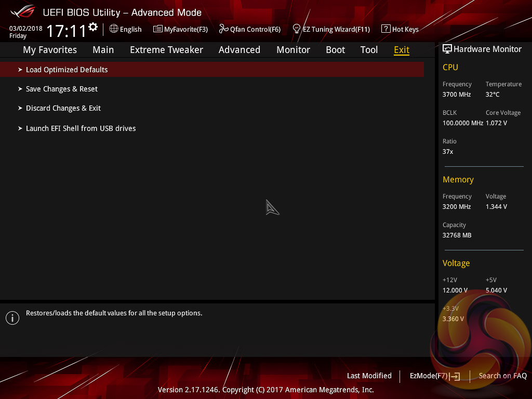Switch to the Boot tab
The width and height of the screenshot is (532, 399).
click(335, 50)
